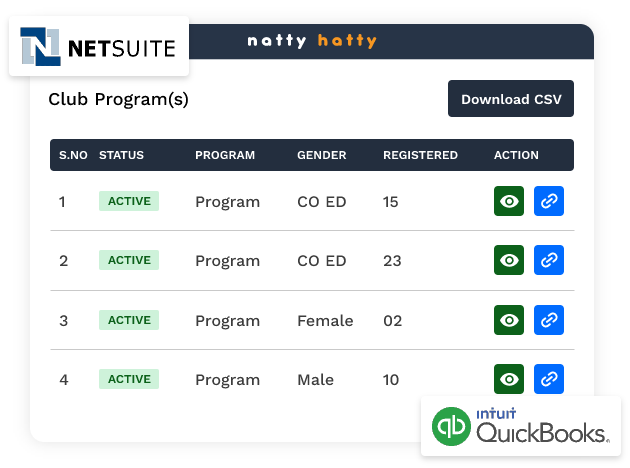
Task: Sort by the REGISTERED column header
Action: 420,155
